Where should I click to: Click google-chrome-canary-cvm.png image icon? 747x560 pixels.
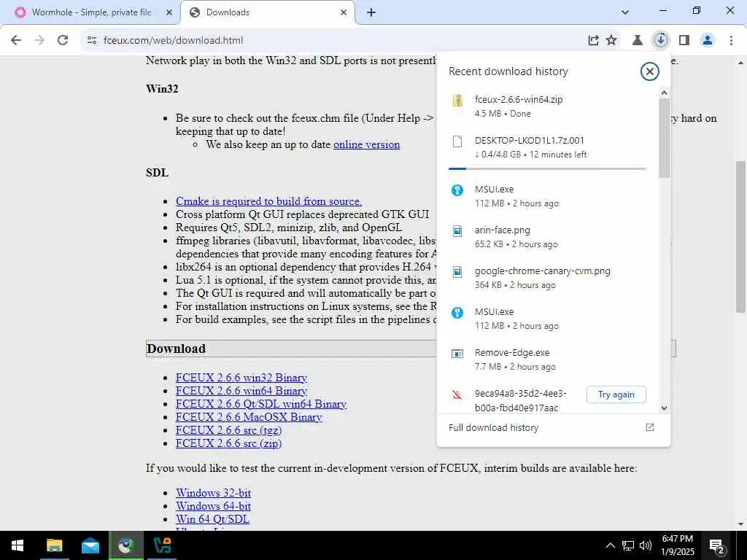click(457, 273)
